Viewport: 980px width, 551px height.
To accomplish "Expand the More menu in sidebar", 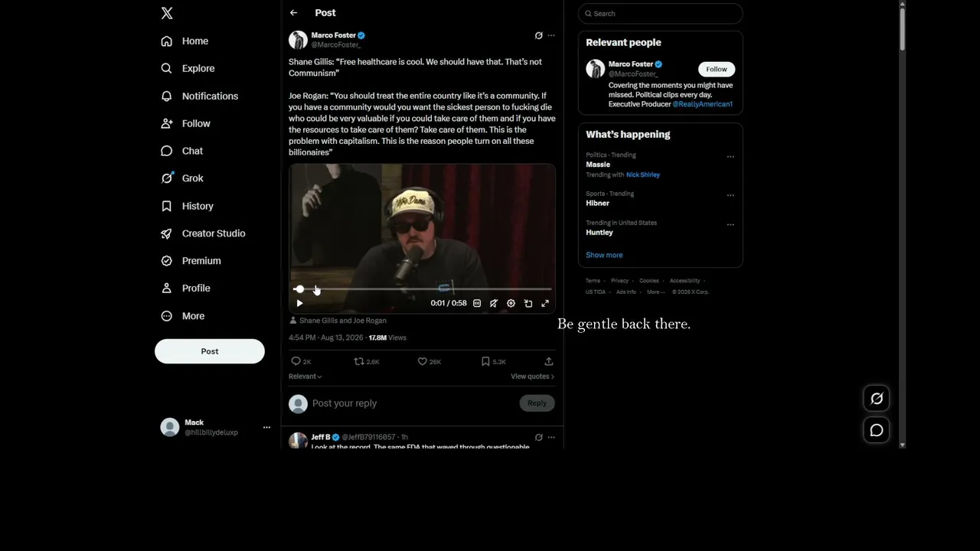I will point(183,316).
